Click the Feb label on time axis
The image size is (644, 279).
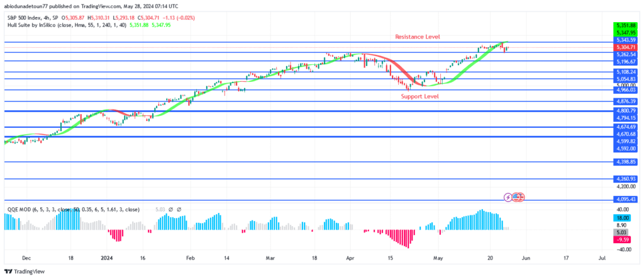coord(190,258)
